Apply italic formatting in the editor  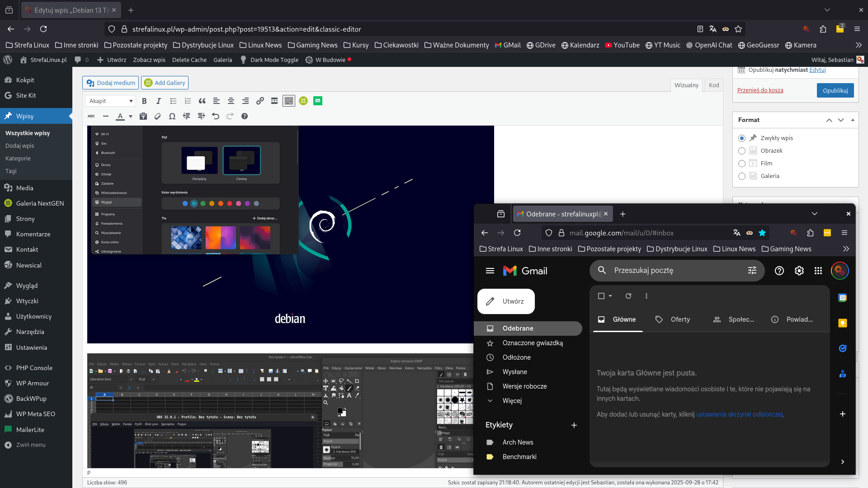pos(159,101)
